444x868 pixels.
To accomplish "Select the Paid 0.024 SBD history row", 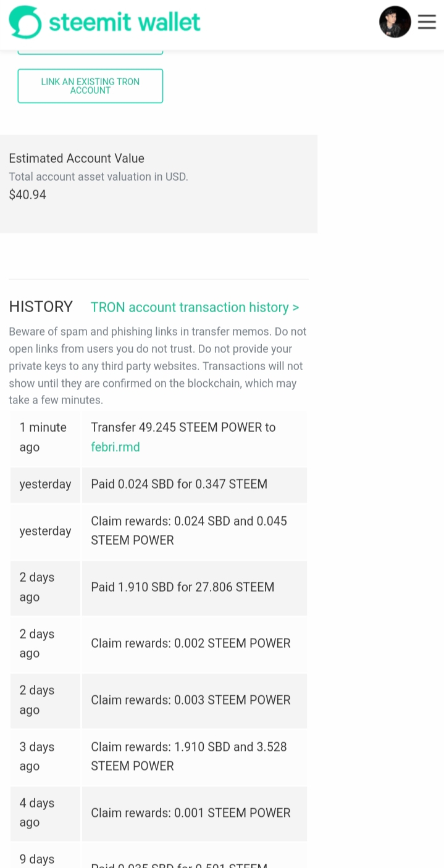I will [x=179, y=484].
